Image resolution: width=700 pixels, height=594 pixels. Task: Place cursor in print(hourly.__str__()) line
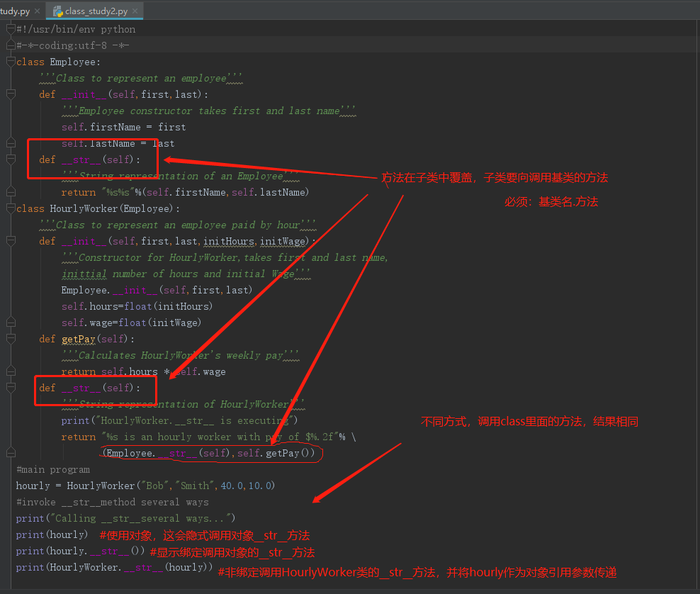pos(80,551)
